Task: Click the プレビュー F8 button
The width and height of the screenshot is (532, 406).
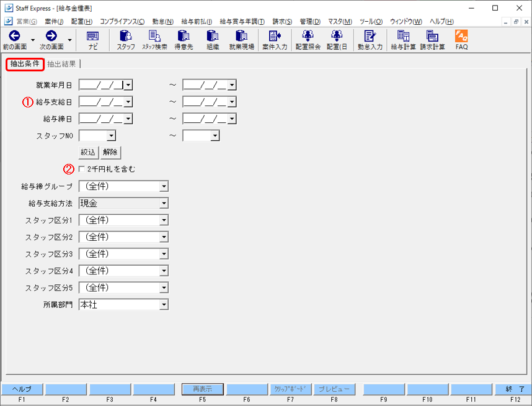Action: point(334,389)
